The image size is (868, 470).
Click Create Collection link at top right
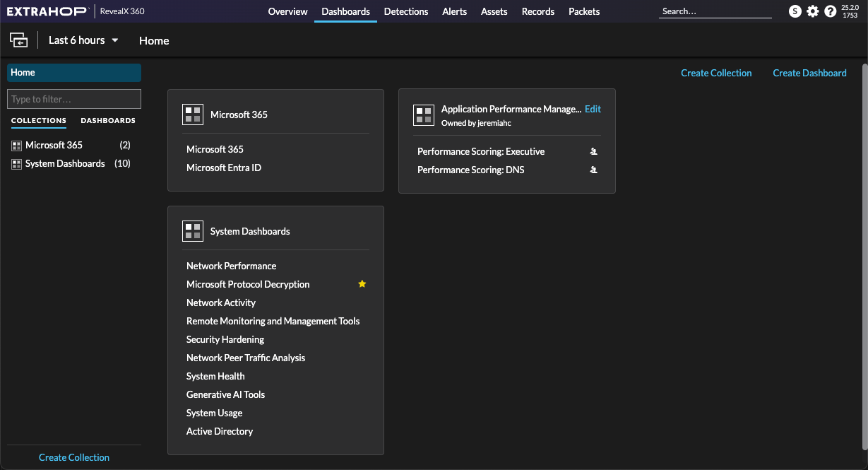(716, 73)
